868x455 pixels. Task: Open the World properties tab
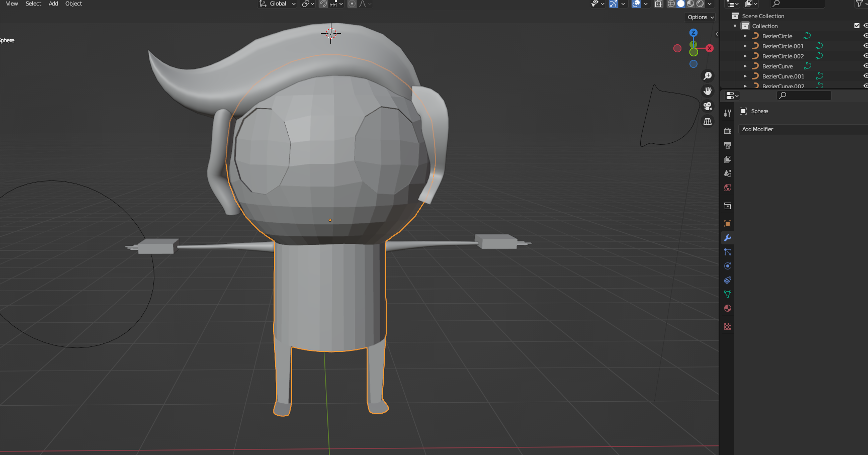[x=728, y=188]
